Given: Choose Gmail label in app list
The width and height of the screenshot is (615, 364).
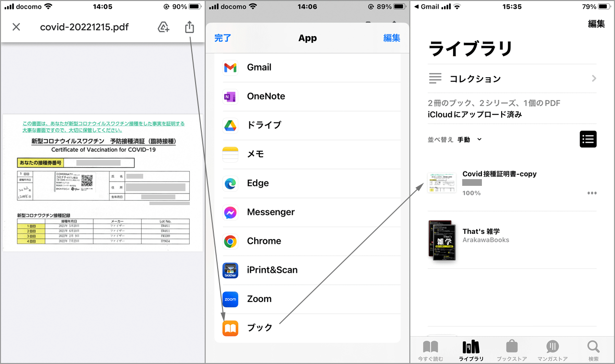Looking at the screenshot, I should (259, 67).
